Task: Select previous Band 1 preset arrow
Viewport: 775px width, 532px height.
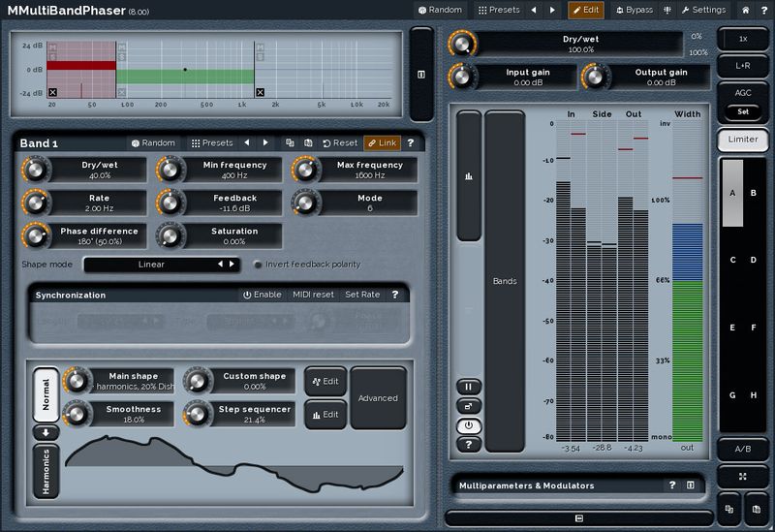Action: 247,142
